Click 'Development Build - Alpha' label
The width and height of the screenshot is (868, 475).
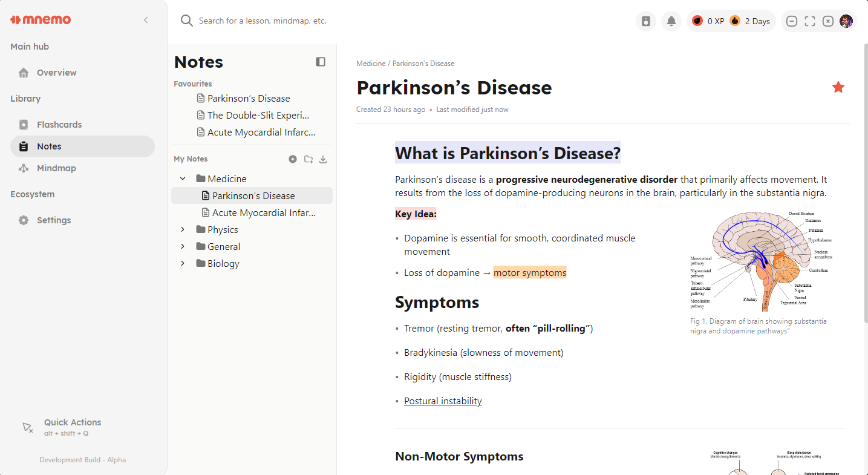point(82,460)
